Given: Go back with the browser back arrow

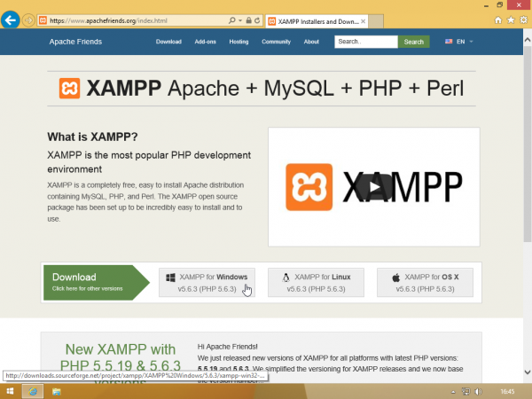Looking at the screenshot, I should (x=10, y=20).
